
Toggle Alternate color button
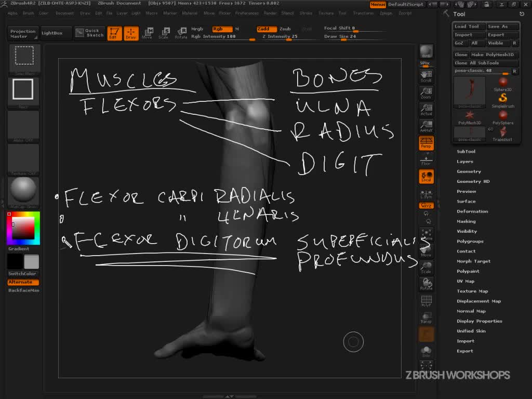(x=23, y=282)
